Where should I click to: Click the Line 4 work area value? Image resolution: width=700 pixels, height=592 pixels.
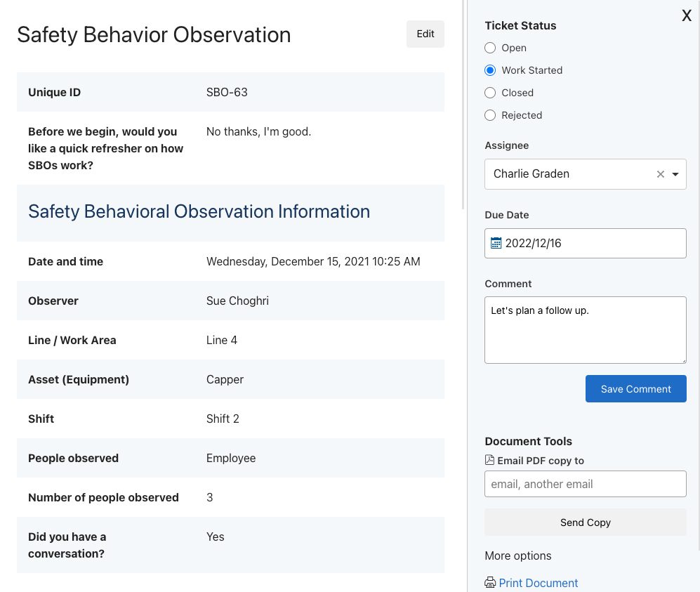point(221,340)
